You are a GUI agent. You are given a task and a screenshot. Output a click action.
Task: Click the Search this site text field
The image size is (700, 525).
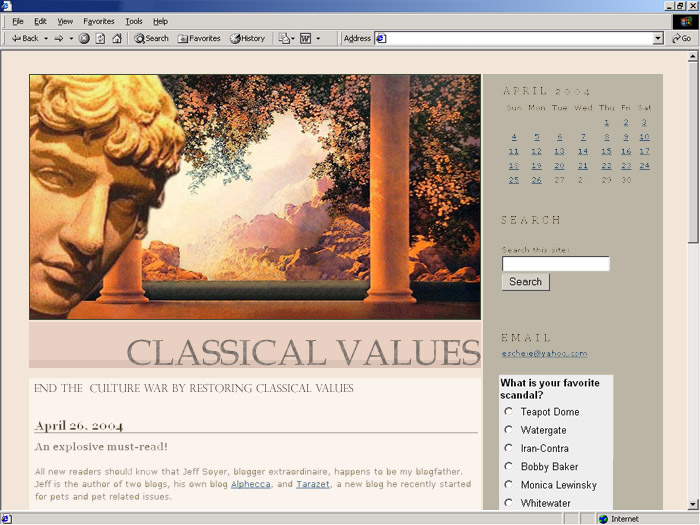coord(555,264)
